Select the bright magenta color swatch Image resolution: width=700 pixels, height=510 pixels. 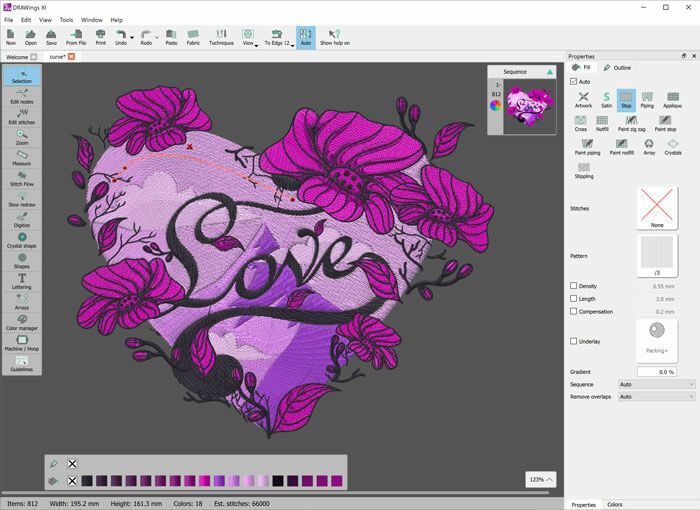click(x=204, y=481)
